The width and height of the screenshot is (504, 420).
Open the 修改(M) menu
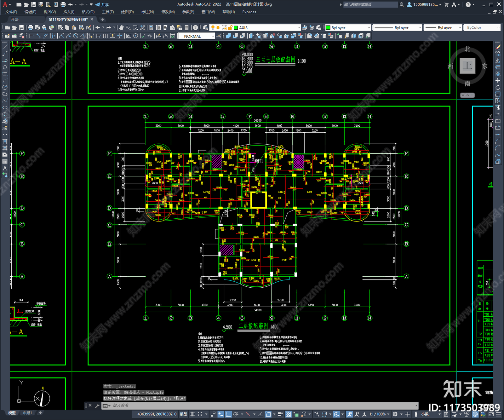click(168, 12)
